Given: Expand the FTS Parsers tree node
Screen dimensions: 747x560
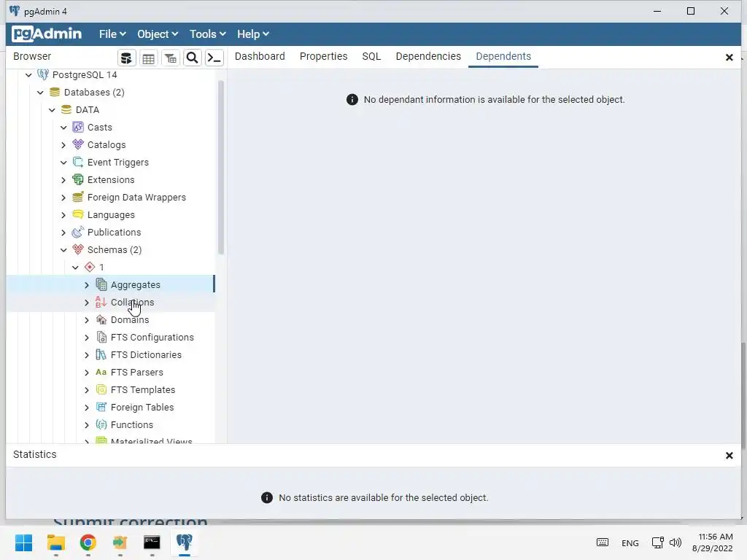Looking at the screenshot, I should tap(87, 373).
